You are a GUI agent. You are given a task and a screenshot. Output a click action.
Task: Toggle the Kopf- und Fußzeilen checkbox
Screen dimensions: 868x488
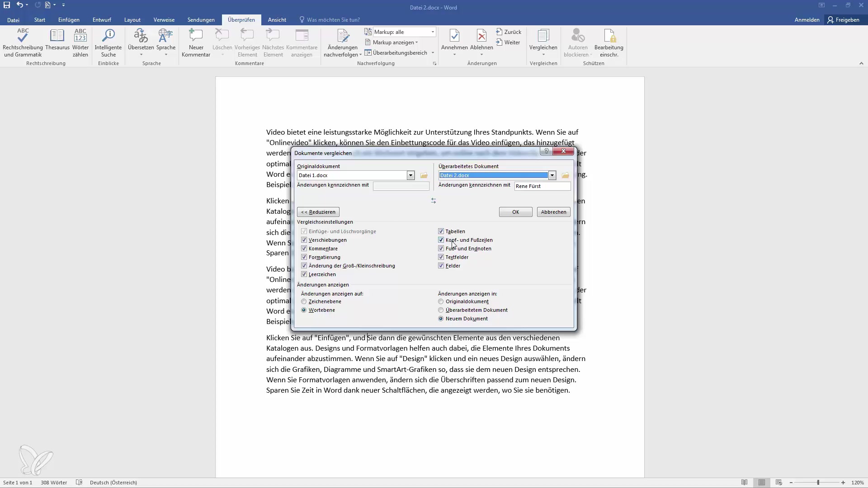(441, 240)
